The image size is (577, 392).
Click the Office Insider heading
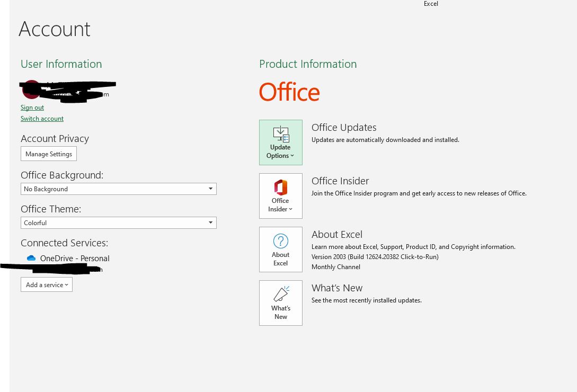(340, 181)
